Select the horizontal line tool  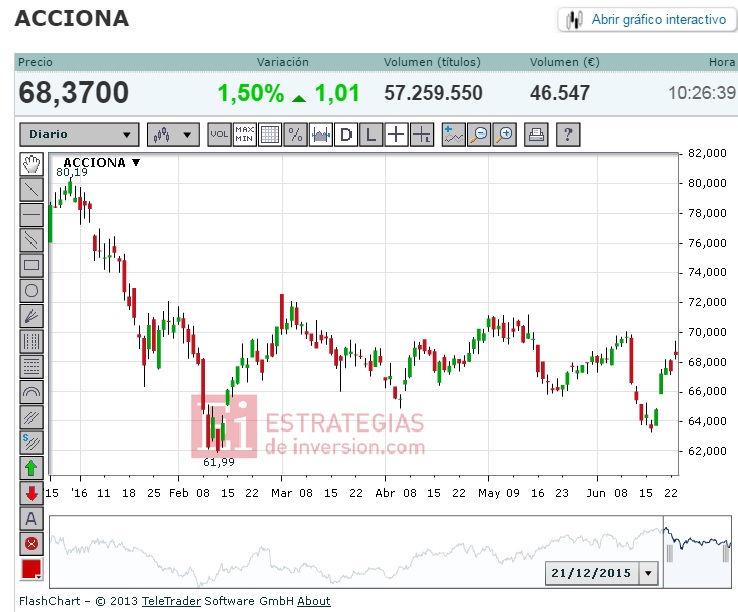[32, 215]
